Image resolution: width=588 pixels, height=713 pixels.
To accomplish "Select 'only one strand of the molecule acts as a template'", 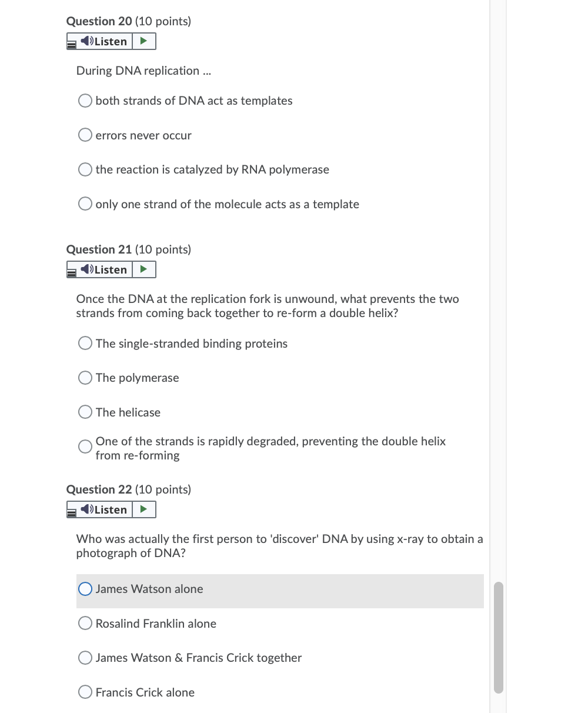I will (x=85, y=204).
